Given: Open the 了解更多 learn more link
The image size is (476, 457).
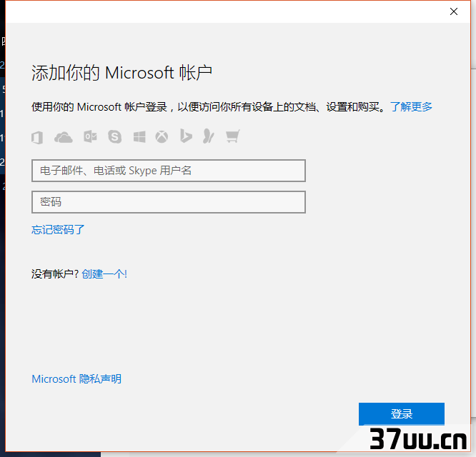Looking at the screenshot, I should 411,106.
